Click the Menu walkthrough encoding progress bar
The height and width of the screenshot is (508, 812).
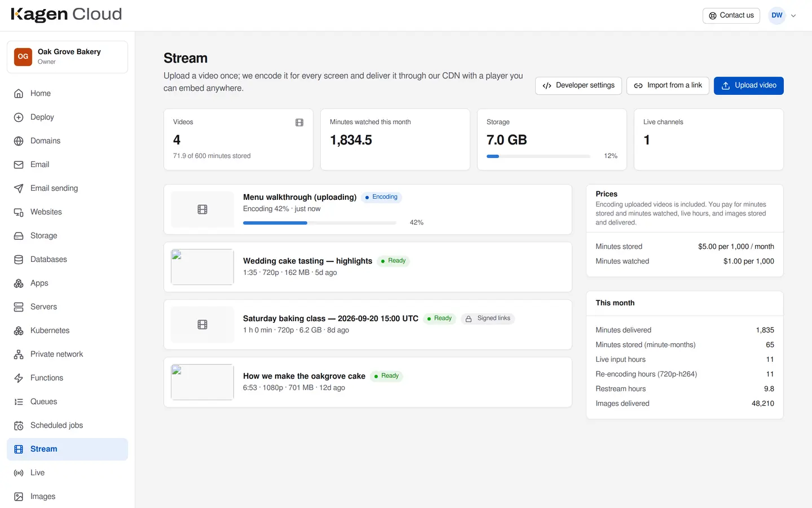coord(320,223)
